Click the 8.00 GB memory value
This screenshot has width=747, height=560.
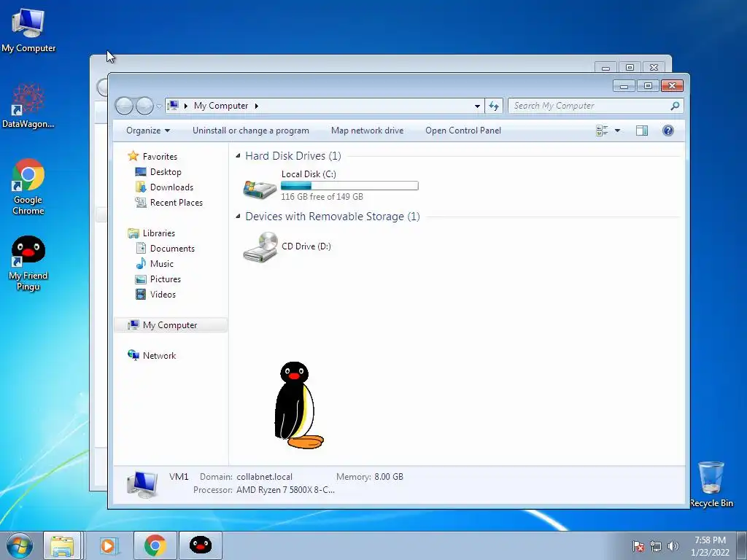[x=389, y=477]
